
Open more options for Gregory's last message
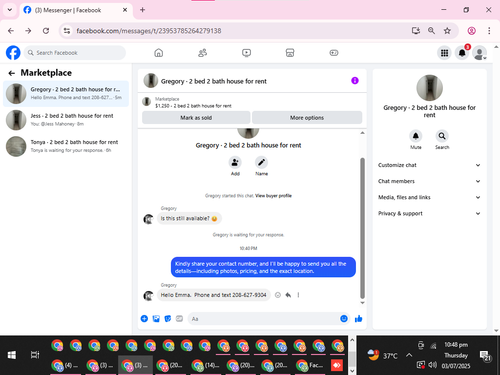click(x=298, y=295)
